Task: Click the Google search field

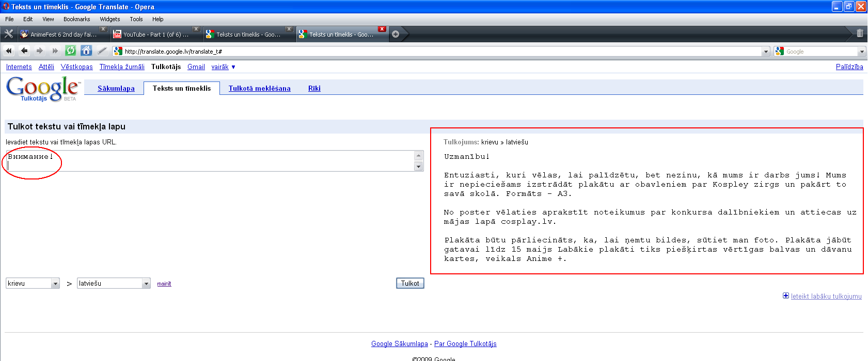Action: click(821, 52)
